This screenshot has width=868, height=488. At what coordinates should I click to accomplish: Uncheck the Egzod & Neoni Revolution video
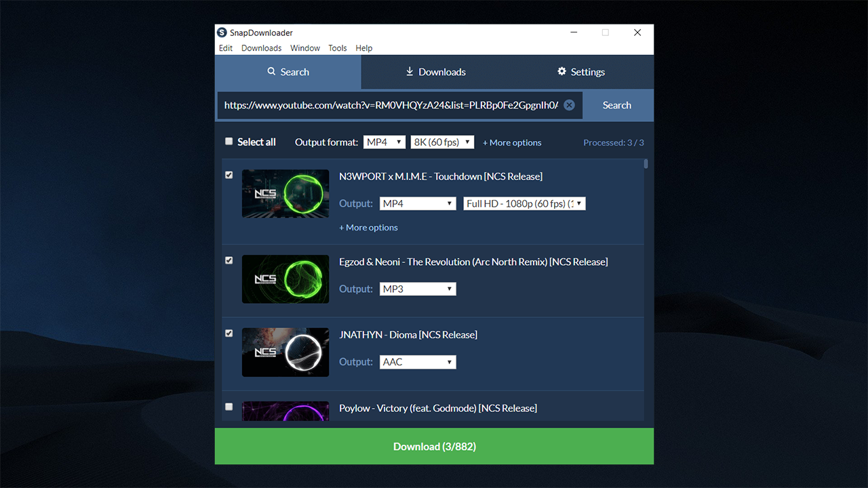click(229, 260)
